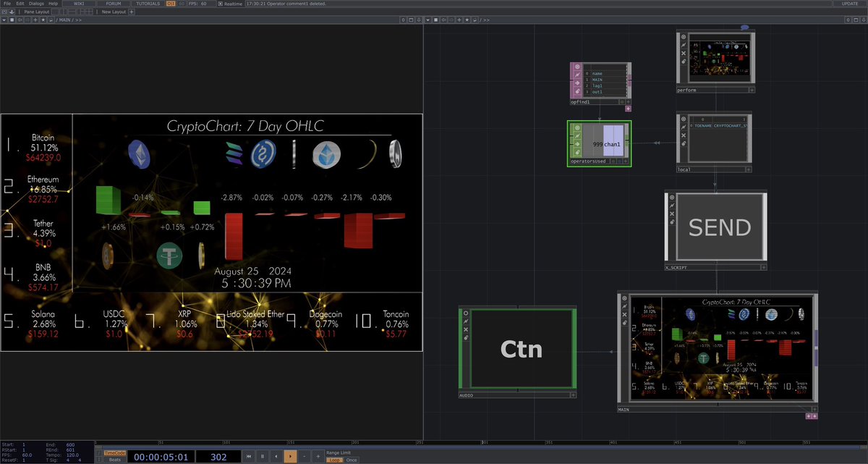
Task: Toggle cooking X flag on AUDIO node
Action: pyautogui.click(x=466, y=330)
